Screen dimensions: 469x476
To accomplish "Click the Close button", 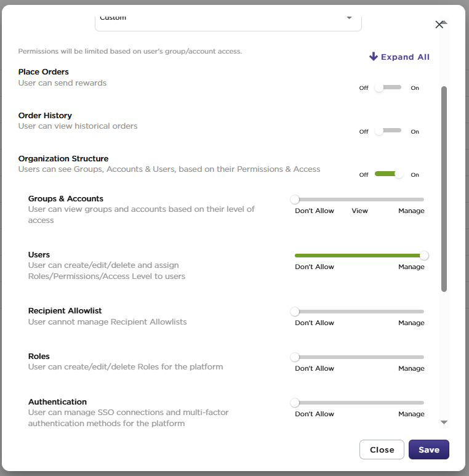I will click(x=382, y=450).
